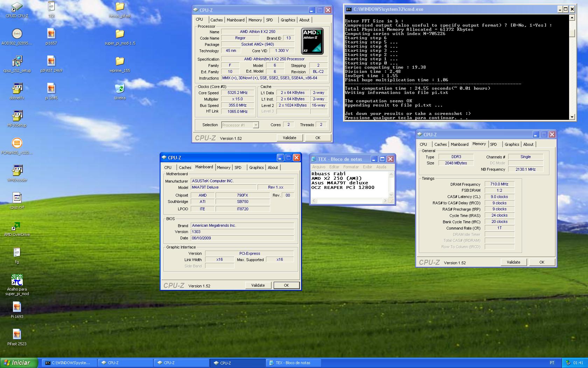Click the NB Frequency 2130.1 MHz value
The width and height of the screenshot is (588, 368).
click(x=525, y=169)
